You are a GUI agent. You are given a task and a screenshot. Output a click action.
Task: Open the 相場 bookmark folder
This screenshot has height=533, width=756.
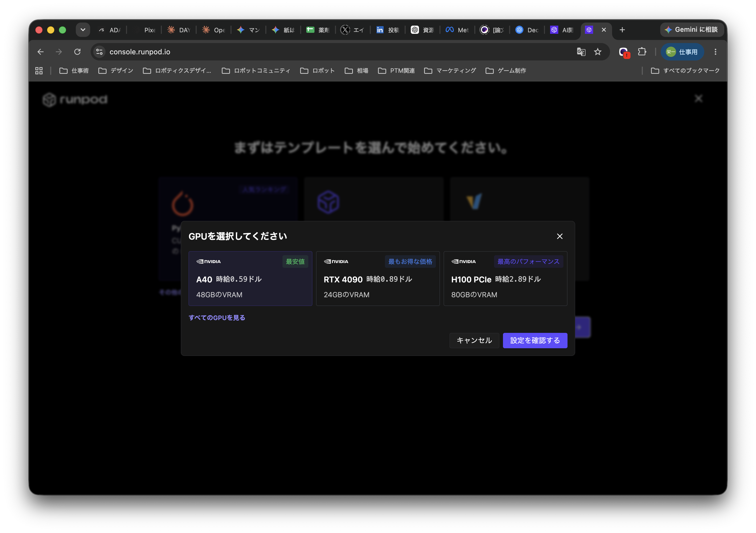[356, 70]
